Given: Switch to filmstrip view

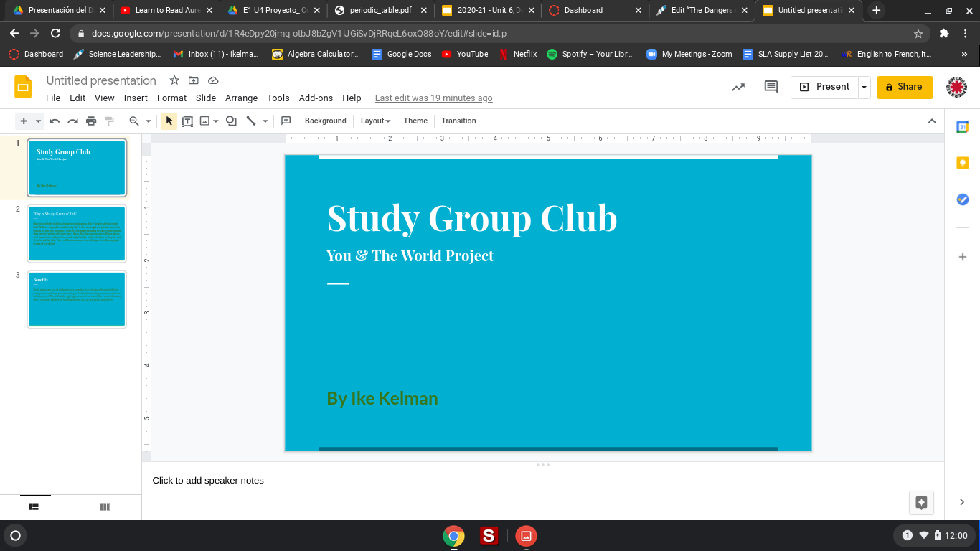Looking at the screenshot, I should coord(34,507).
